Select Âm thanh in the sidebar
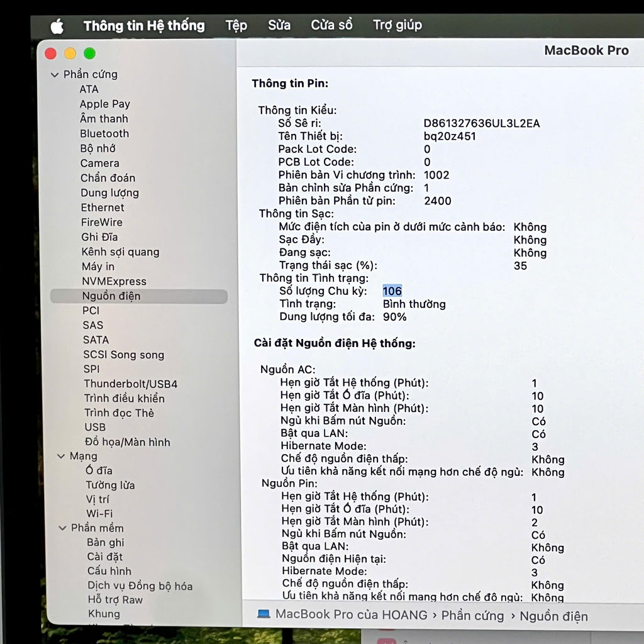Image resolution: width=644 pixels, height=644 pixels. click(x=104, y=119)
